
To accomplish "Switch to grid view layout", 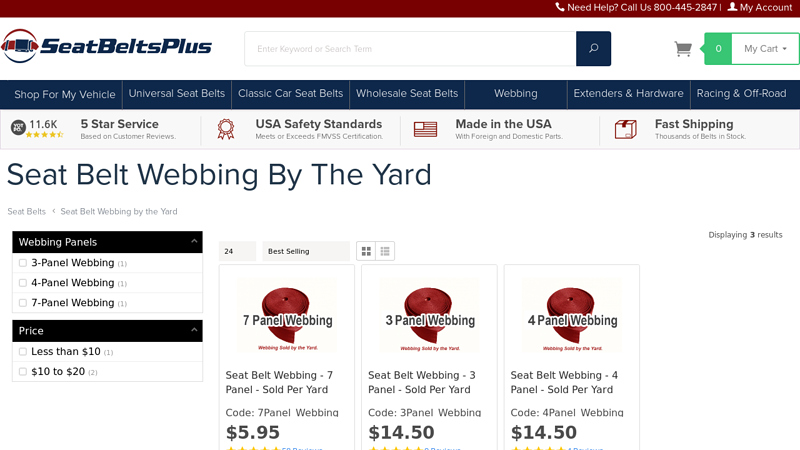I will tap(366, 251).
